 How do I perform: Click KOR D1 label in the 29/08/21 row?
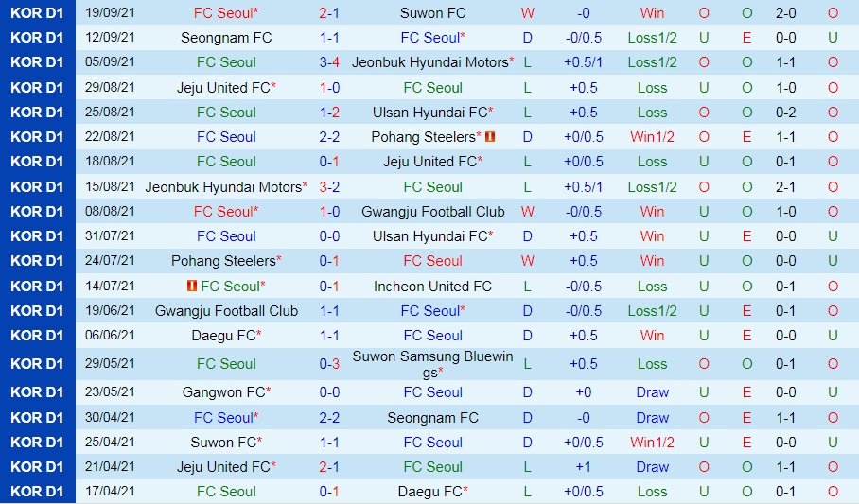pyautogui.click(x=37, y=87)
